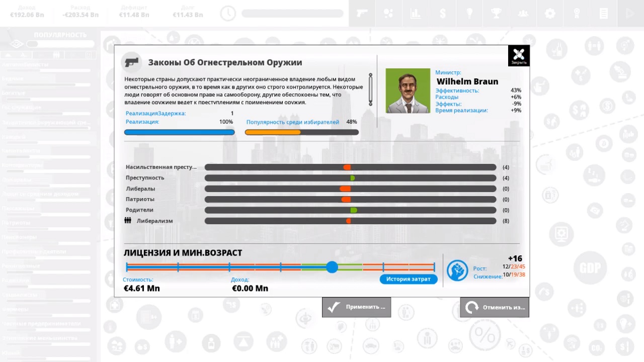Open the dollar sign finances icon
Image resolution: width=644 pixels, height=362 pixels.
tap(443, 14)
